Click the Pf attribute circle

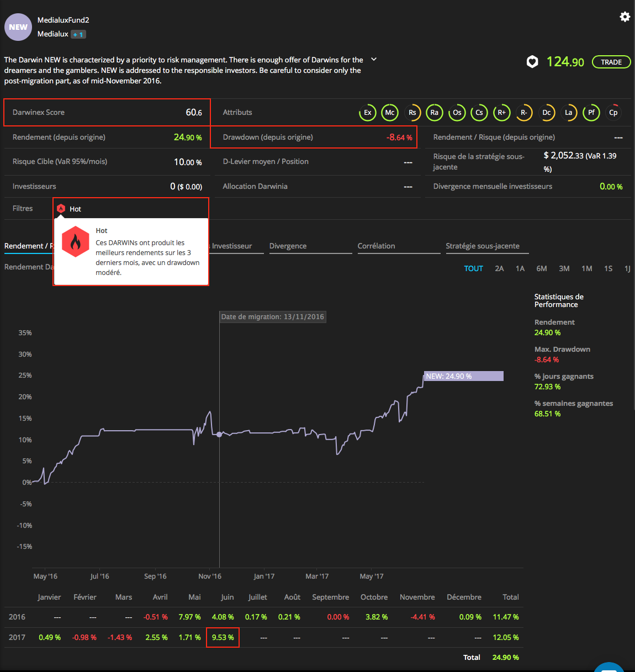tap(591, 113)
